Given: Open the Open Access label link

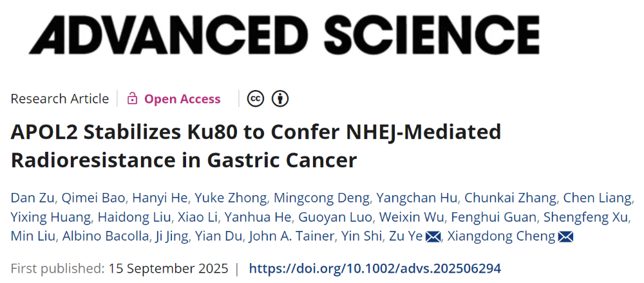Looking at the screenshot, I should [182, 98].
